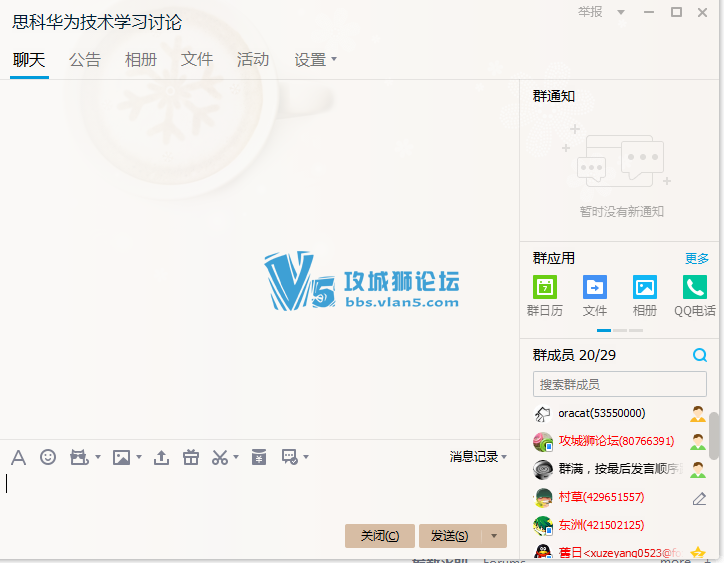Click 村草's avatar
Screen dimensions: 724x563
tap(543, 498)
